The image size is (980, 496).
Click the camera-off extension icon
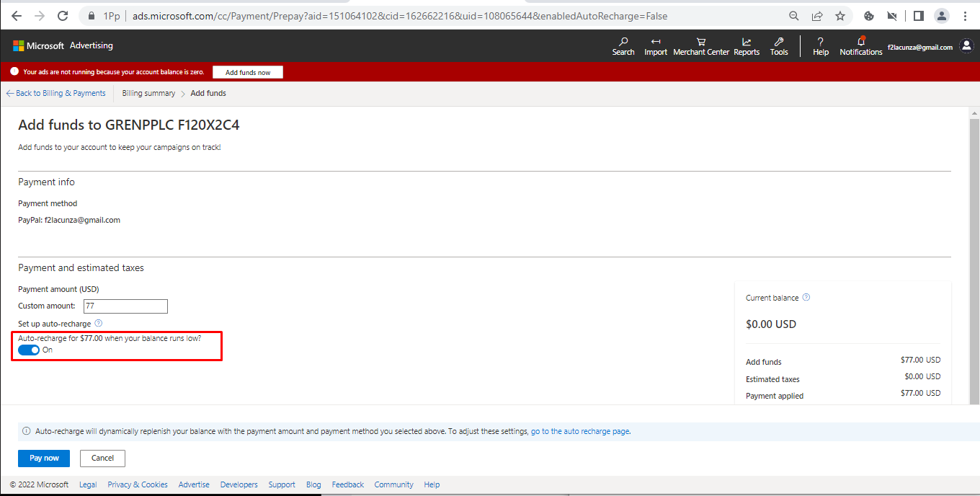click(892, 16)
